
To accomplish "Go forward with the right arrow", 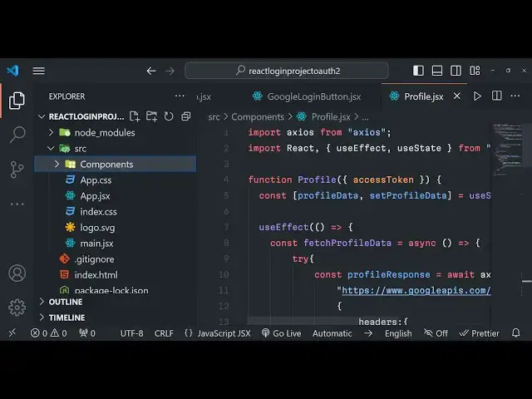I will 170,71.
